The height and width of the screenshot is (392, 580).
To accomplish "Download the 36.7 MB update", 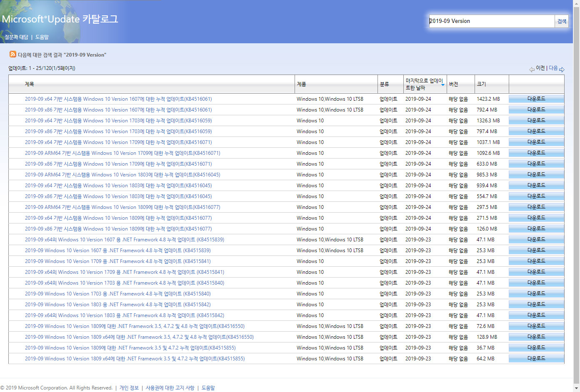I will coord(536,348).
